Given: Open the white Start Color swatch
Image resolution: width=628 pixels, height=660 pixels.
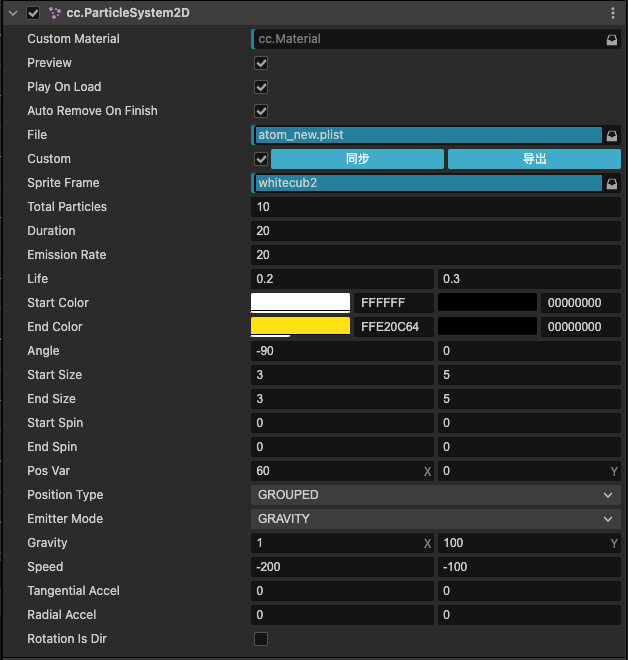Looking at the screenshot, I should click(x=300, y=303).
